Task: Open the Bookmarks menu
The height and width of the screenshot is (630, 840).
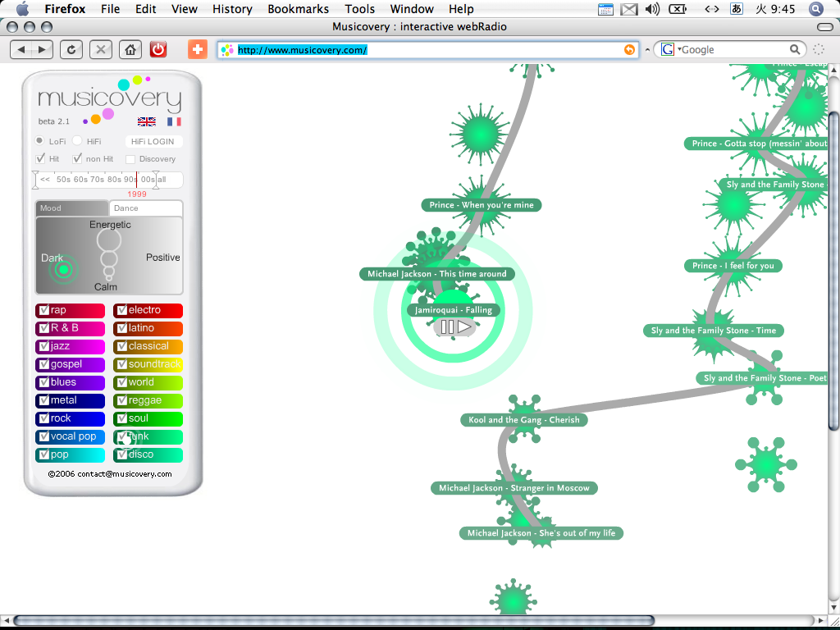Action: pos(299,9)
